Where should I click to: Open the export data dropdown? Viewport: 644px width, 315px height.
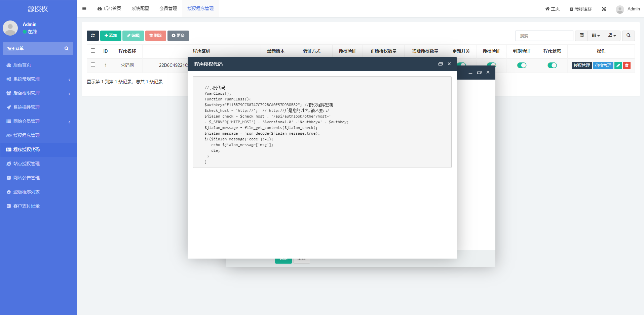(612, 36)
